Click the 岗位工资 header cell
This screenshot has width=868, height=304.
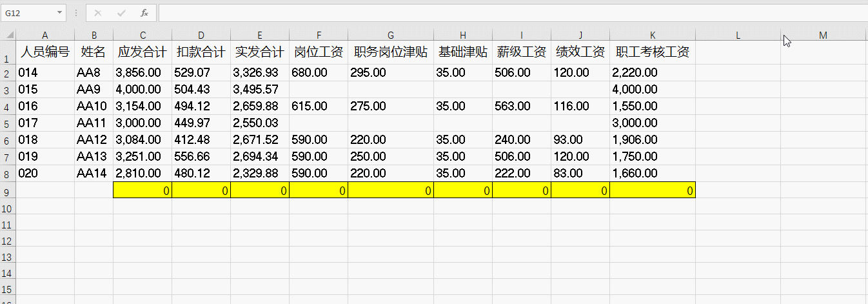coord(319,53)
